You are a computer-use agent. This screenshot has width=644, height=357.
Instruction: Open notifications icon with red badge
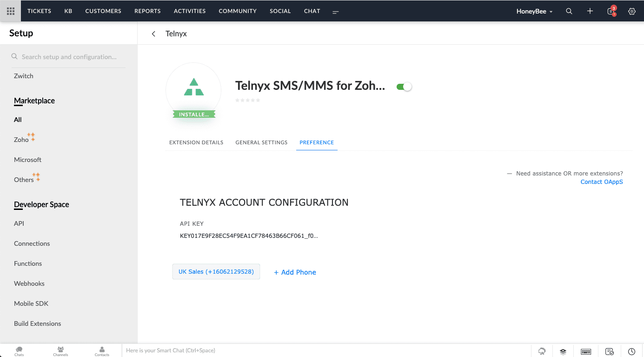click(x=612, y=11)
